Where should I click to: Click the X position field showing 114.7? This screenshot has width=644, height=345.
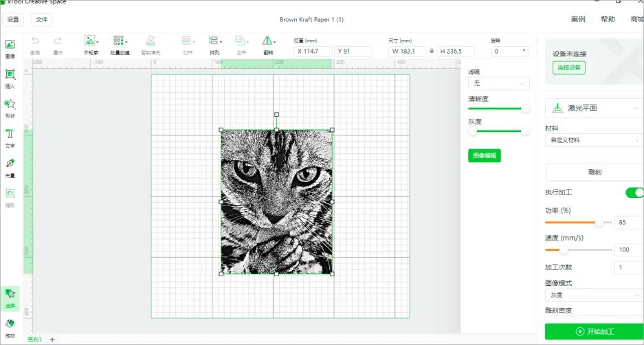point(313,52)
